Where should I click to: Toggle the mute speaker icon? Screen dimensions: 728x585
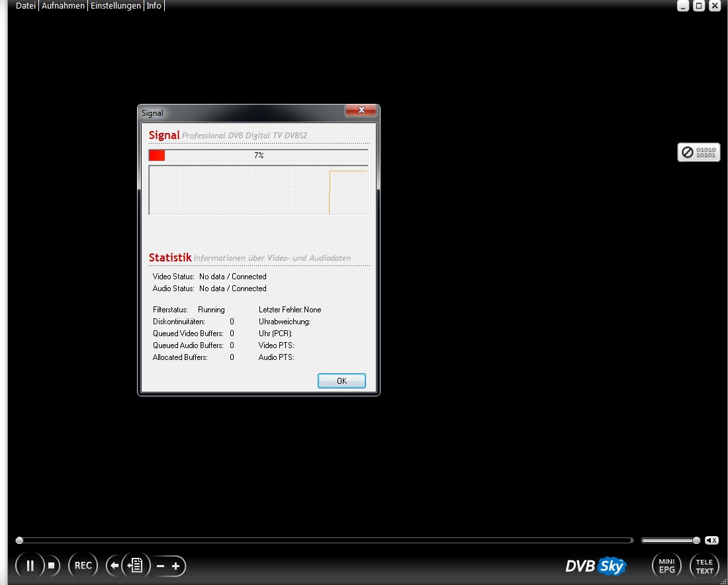click(711, 540)
